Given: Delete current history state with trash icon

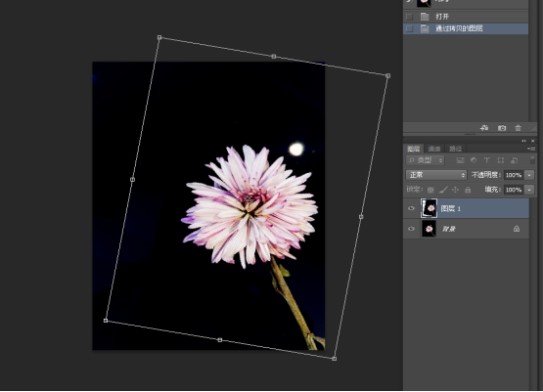Looking at the screenshot, I should point(518,128).
